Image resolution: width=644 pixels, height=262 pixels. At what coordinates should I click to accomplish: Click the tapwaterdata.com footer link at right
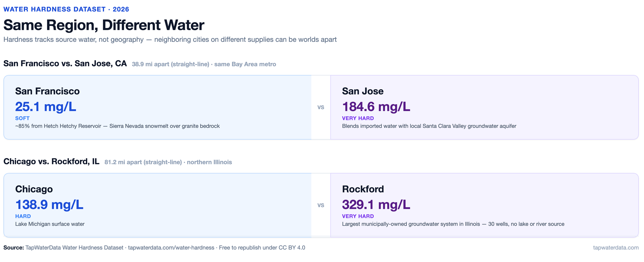[616, 248]
